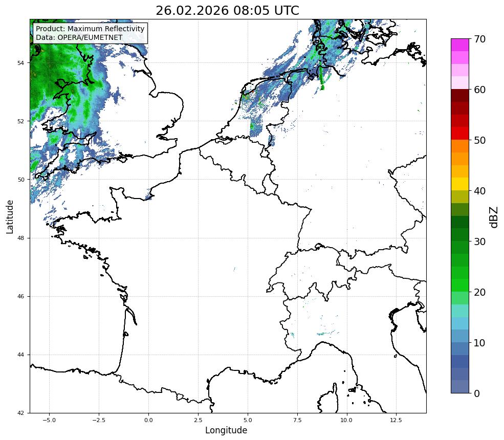Click the latitude tick label 50
Image resolution: width=504 pixels, height=440 pixels.
click(20, 180)
